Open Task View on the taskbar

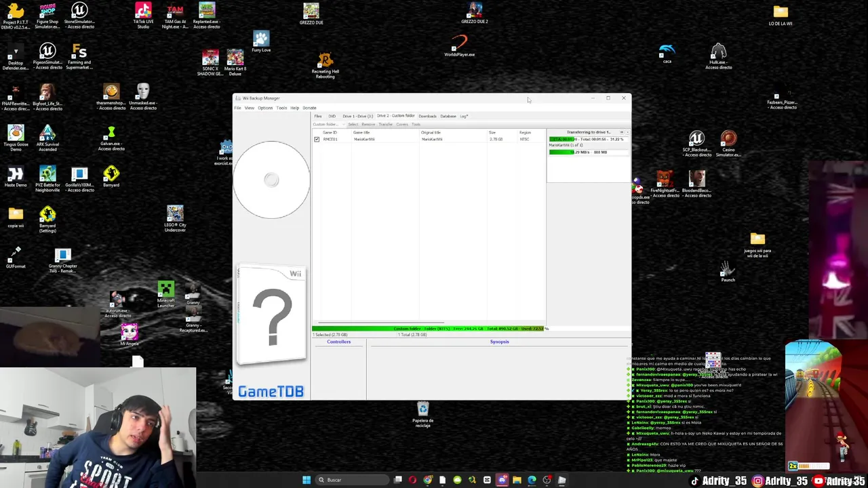click(x=398, y=480)
